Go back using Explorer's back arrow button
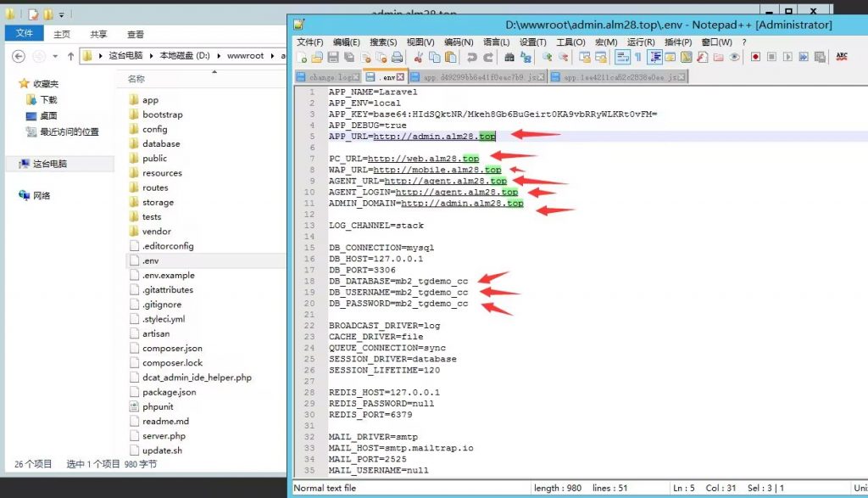This screenshot has height=498, width=868. (x=19, y=56)
